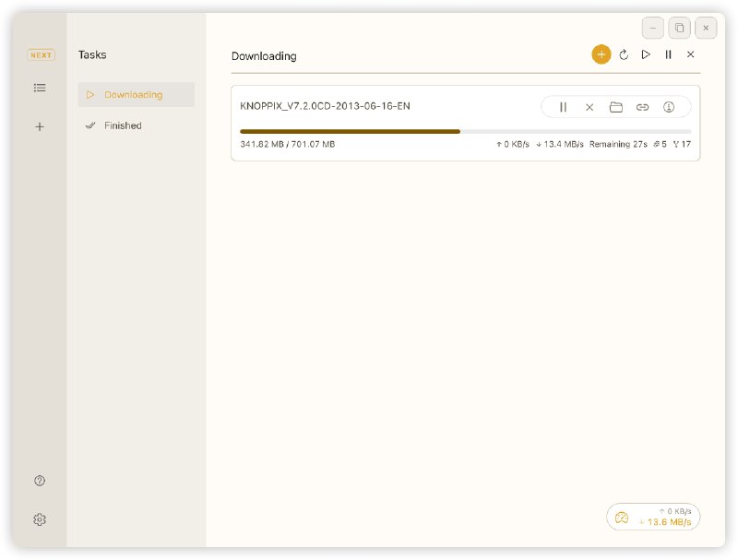Select the KNOPPIX_V7.2.0CD task name

point(325,106)
